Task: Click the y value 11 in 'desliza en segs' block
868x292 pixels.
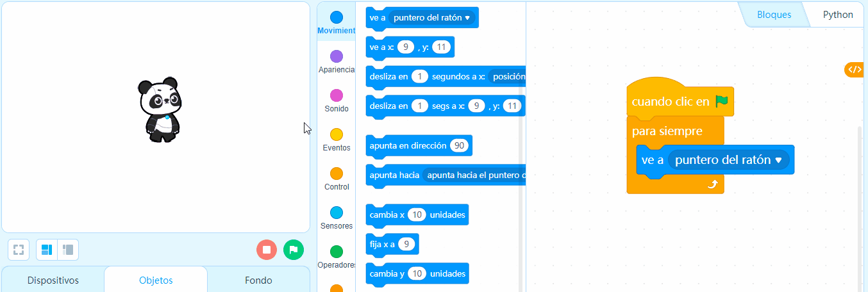Action: click(512, 106)
